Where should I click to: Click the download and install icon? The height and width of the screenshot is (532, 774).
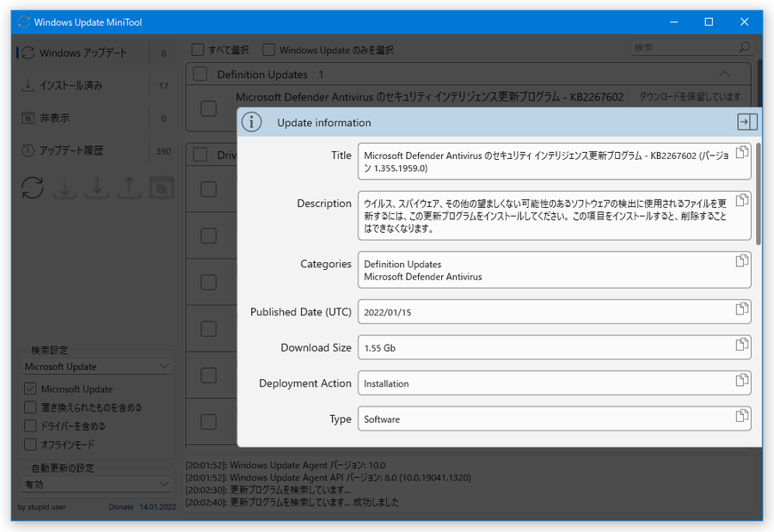pyautogui.click(x=96, y=187)
